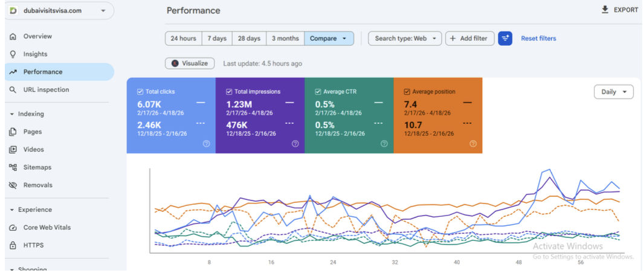Click the Export download arrow icon
Viewport: 644px width, 273px height.
point(605,10)
